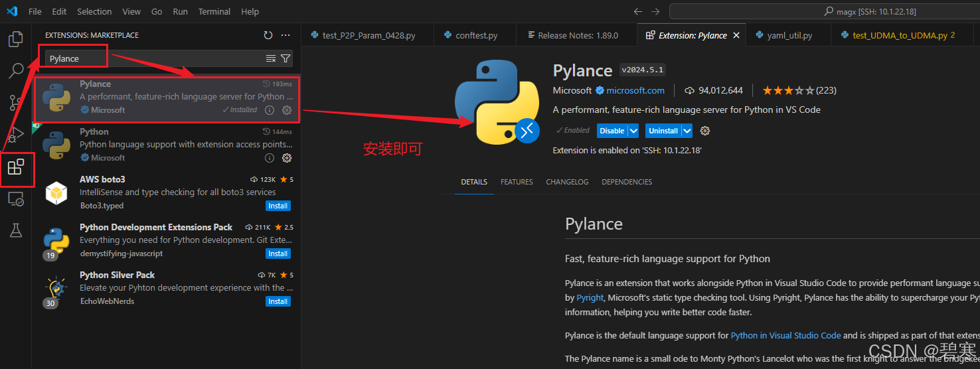980x369 pixels.
Task: Open the Search view in activity bar
Action: [x=15, y=70]
